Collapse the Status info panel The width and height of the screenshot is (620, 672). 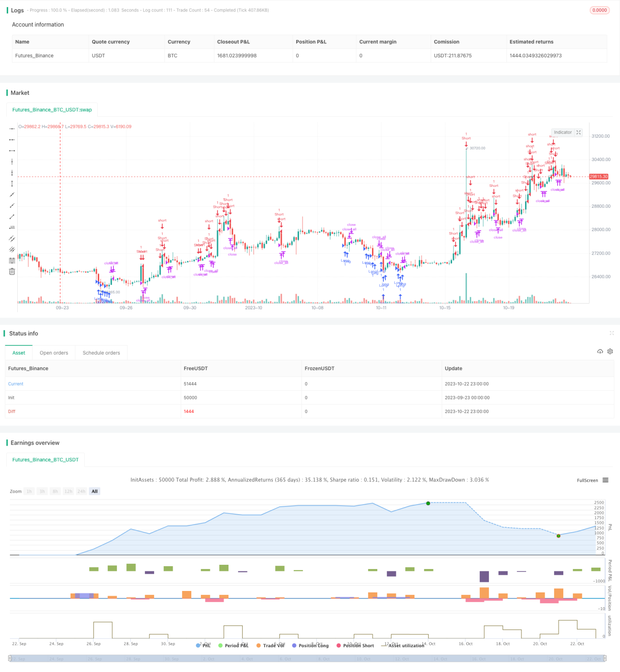611,333
